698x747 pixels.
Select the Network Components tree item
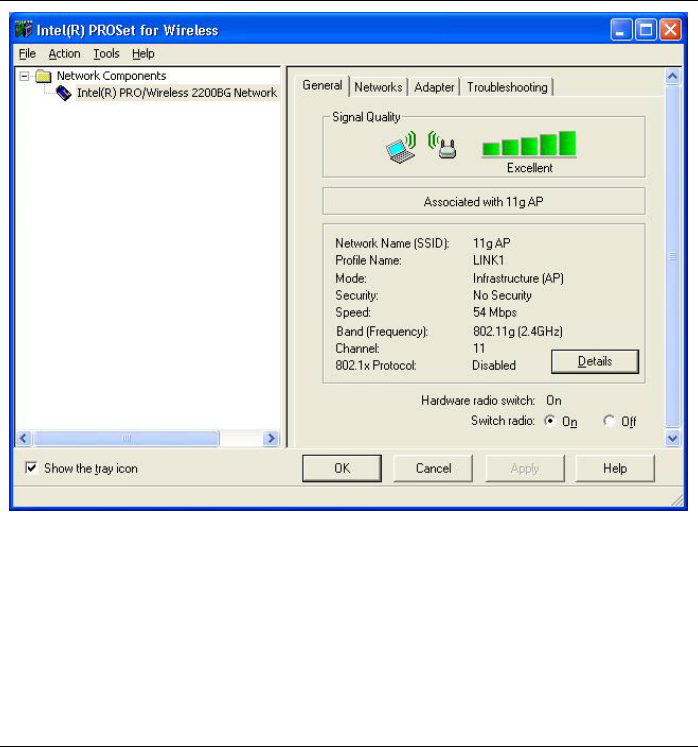click(x=111, y=76)
